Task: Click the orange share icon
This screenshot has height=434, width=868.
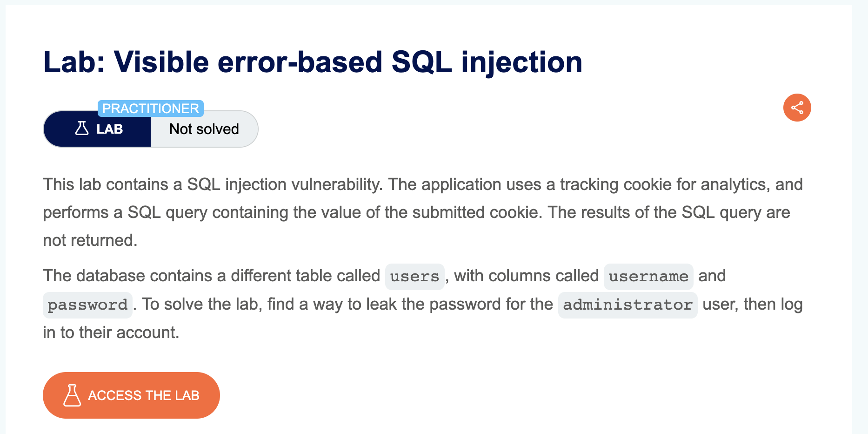Action: (x=797, y=108)
